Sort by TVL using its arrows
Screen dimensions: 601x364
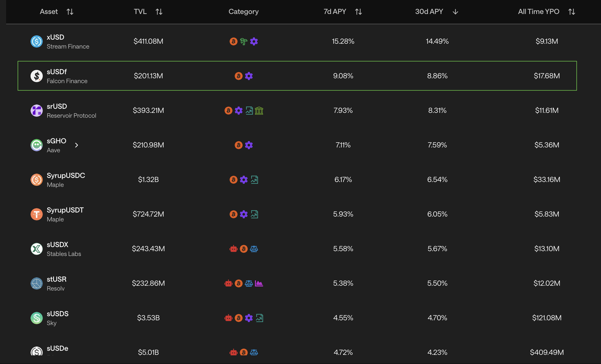pos(159,12)
